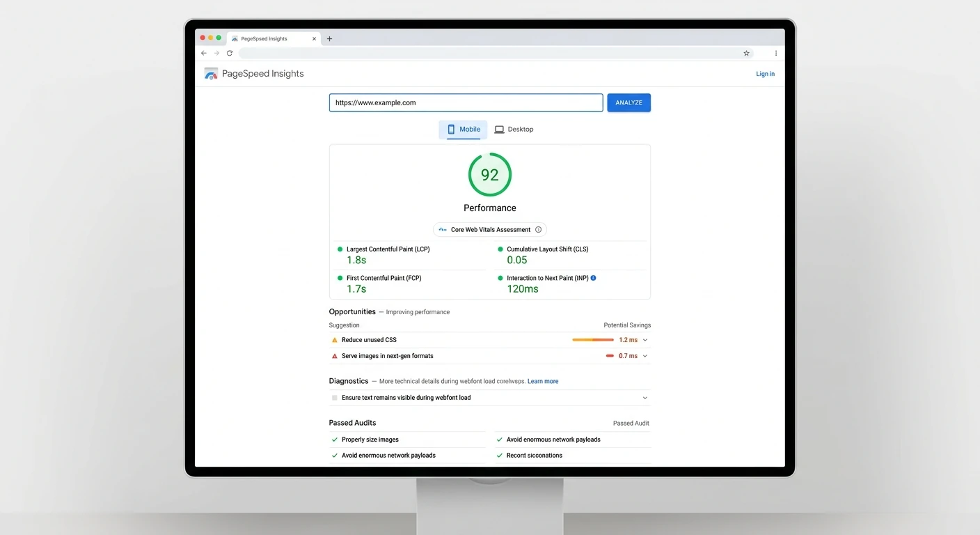980x535 pixels.
Task: Switch to the Desktop tab
Action: click(514, 130)
